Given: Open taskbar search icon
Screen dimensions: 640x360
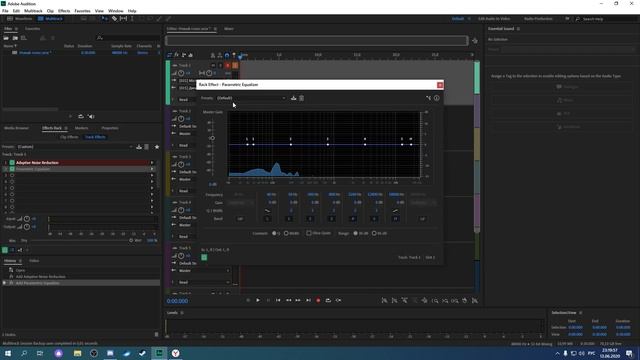Looking at the screenshot, I should (x=24, y=353).
